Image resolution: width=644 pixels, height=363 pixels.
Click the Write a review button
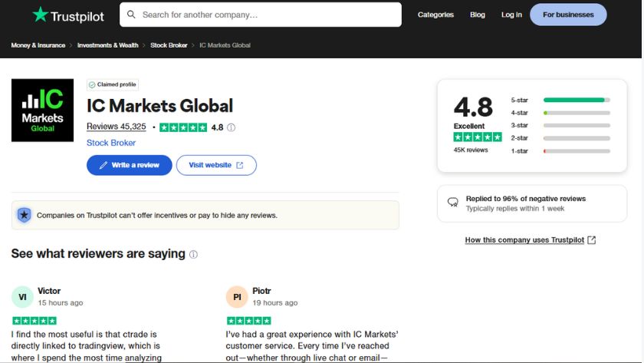(x=130, y=165)
